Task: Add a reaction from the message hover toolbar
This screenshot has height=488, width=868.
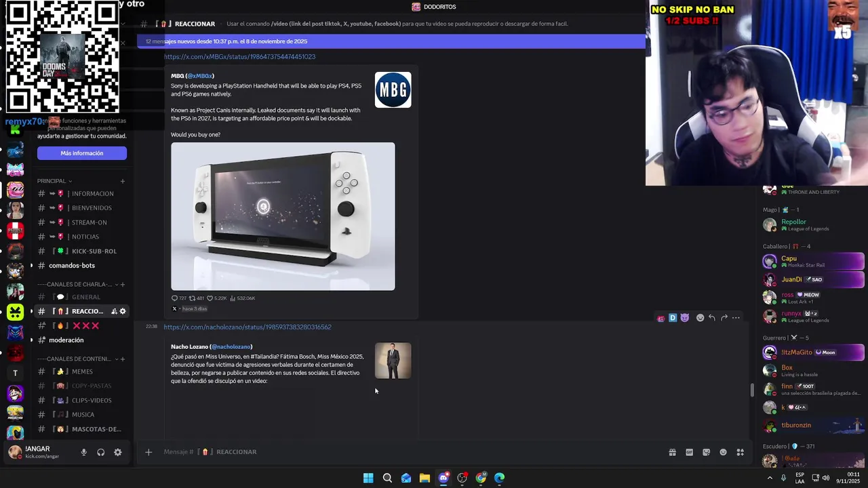Action: [701, 318]
